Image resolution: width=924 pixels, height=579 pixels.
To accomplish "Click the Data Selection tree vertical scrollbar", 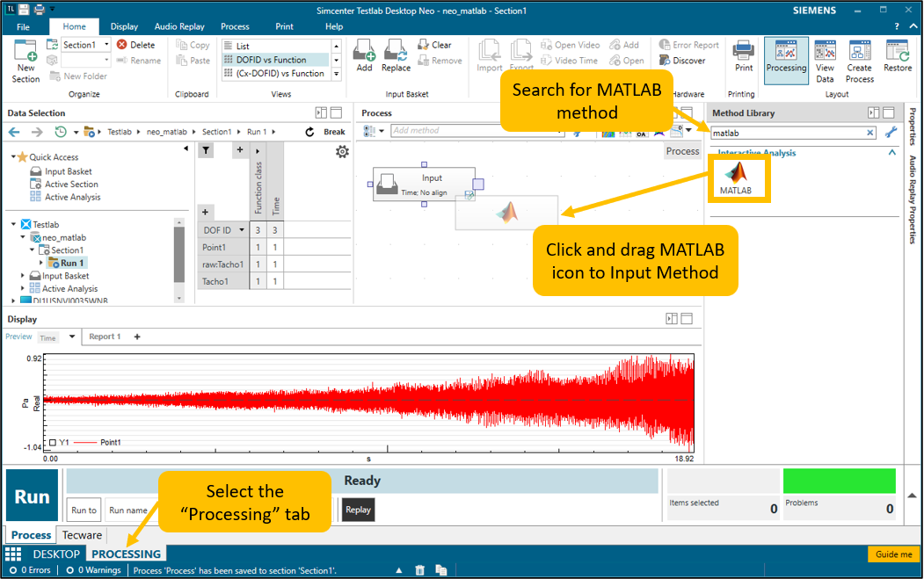I will pyautogui.click(x=179, y=255).
